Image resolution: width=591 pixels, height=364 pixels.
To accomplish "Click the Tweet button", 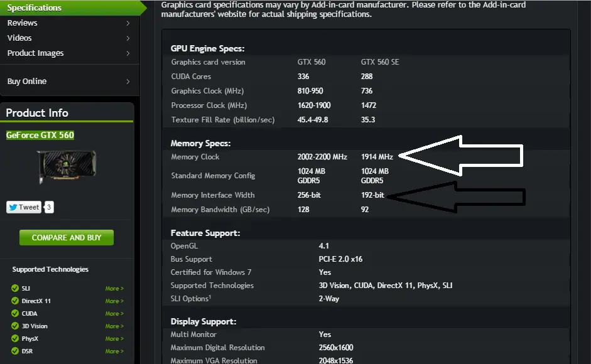I will pos(24,207).
